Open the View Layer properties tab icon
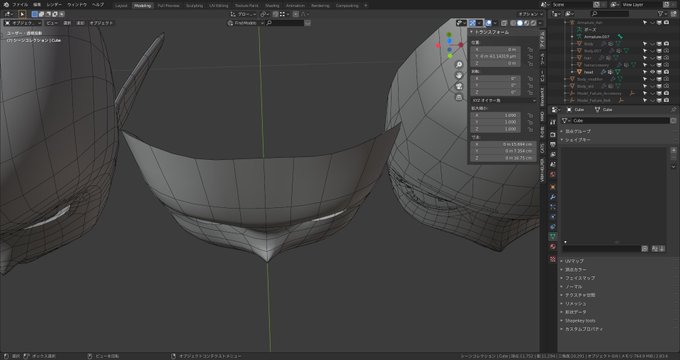 point(552,155)
